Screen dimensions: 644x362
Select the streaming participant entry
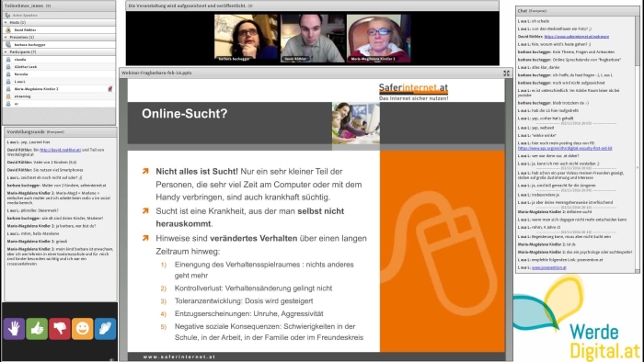(59, 96)
